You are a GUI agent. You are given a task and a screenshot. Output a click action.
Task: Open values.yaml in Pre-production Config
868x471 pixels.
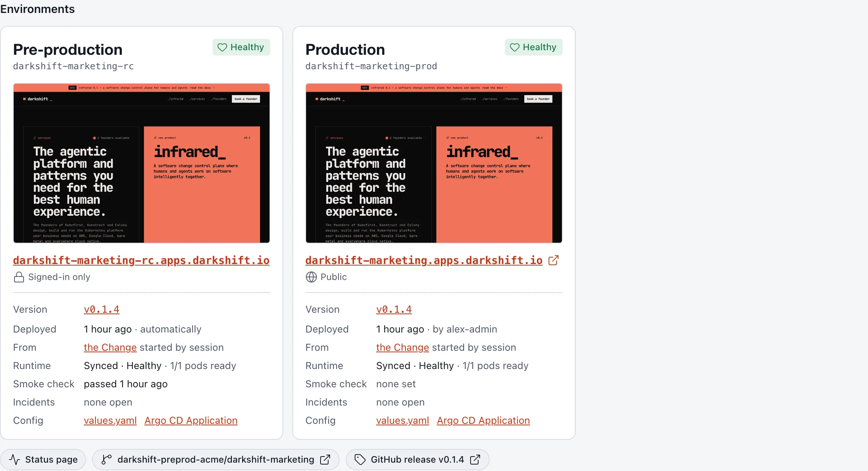[110, 420]
